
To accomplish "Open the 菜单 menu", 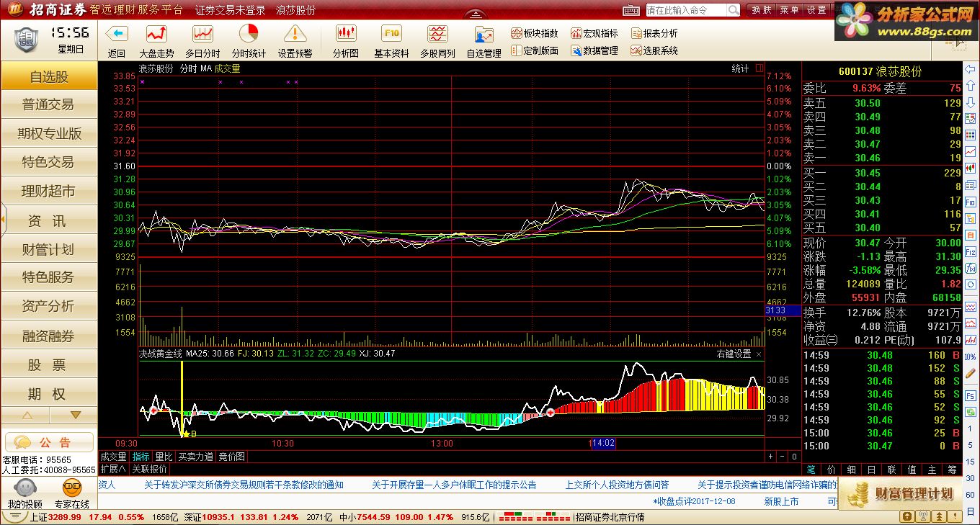I will coord(789,10).
